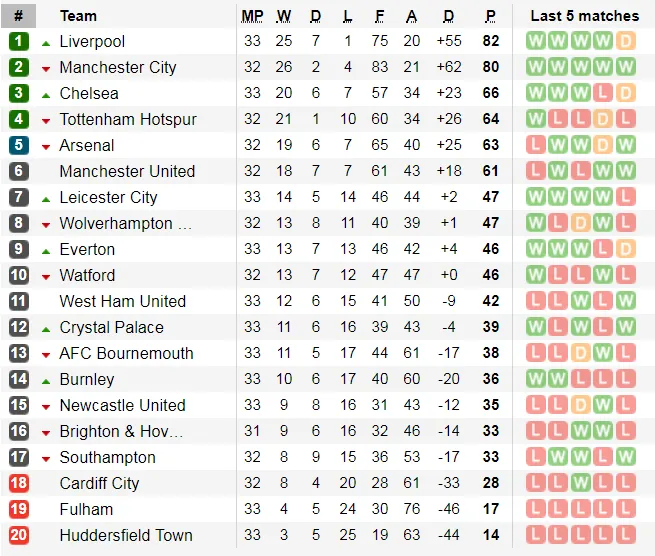This screenshot has height=556, width=655.
Task: Click the red down arrow beside Southampton
Action: click(x=46, y=459)
